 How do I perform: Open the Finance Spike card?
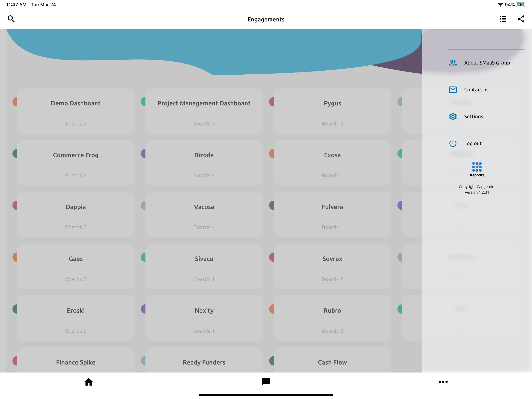click(x=76, y=360)
